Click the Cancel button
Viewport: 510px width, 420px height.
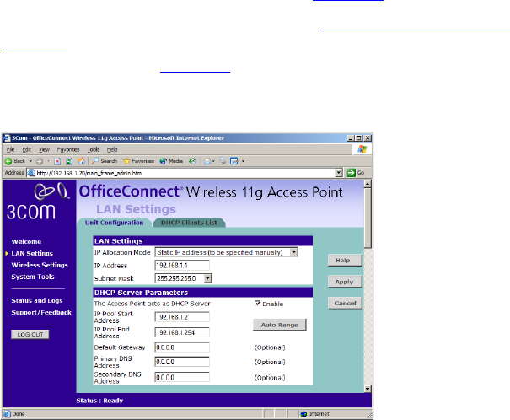pyautogui.click(x=345, y=304)
